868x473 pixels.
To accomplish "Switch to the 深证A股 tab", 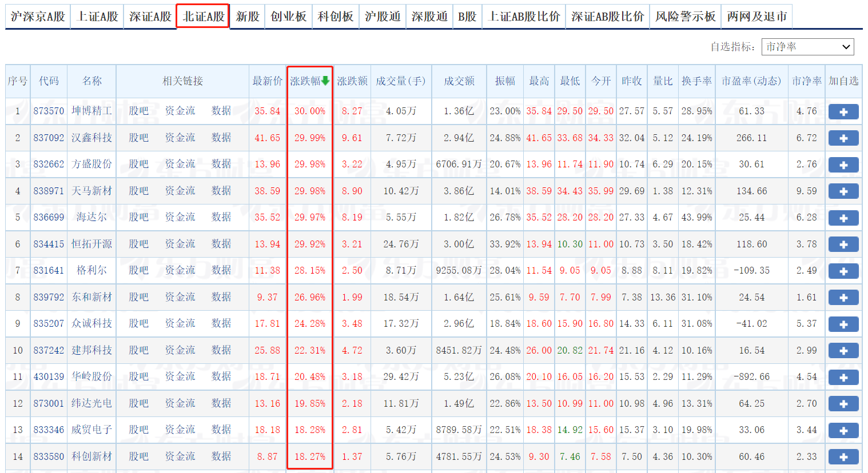I will pos(150,17).
